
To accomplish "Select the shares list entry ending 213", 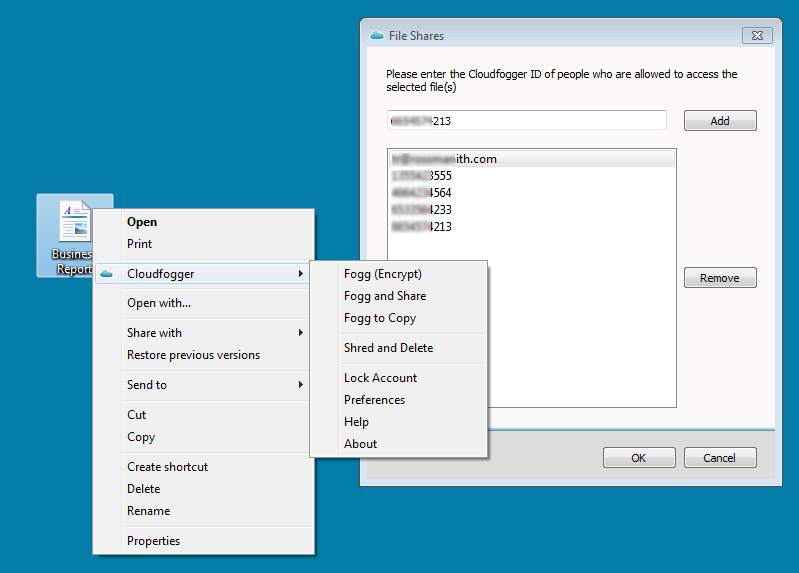I will click(531, 226).
